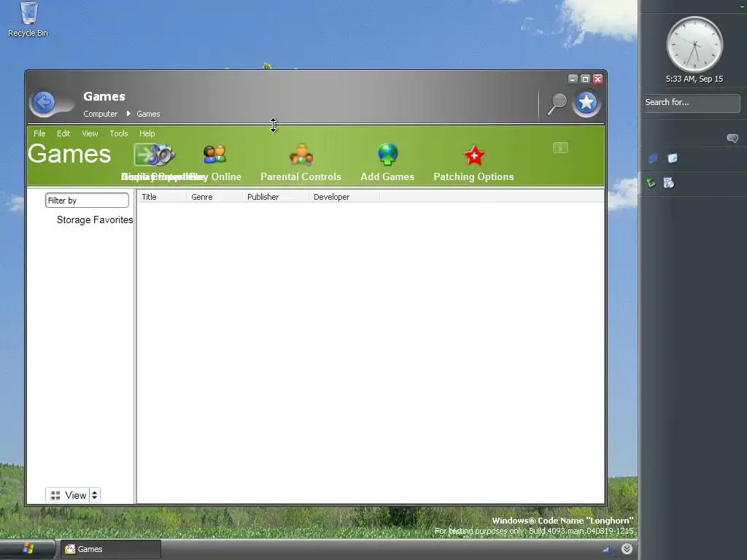Click the white clock sheet sidebar icon
This screenshot has height=560, width=747.
672,158
